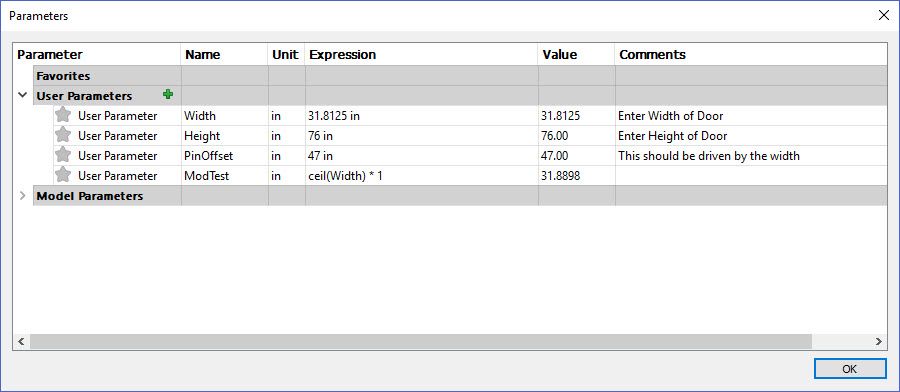Edit the PinOffset name cell

[x=224, y=156]
